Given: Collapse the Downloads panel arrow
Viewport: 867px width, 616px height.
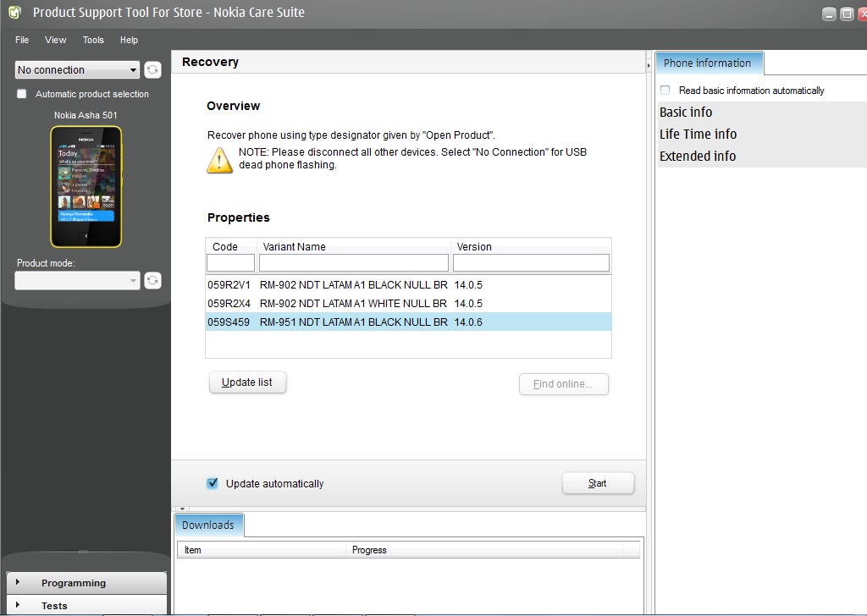Looking at the screenshot, I should 183,509.
